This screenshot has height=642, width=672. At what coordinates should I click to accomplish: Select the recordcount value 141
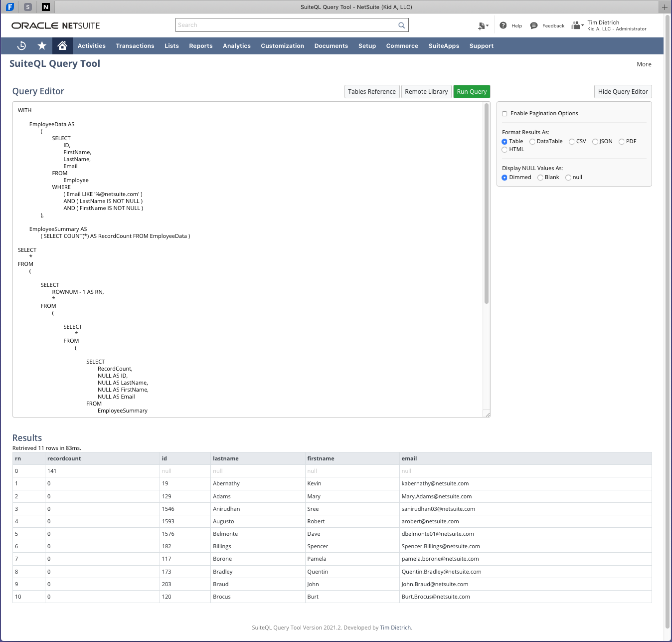click(x=102, y=471)
